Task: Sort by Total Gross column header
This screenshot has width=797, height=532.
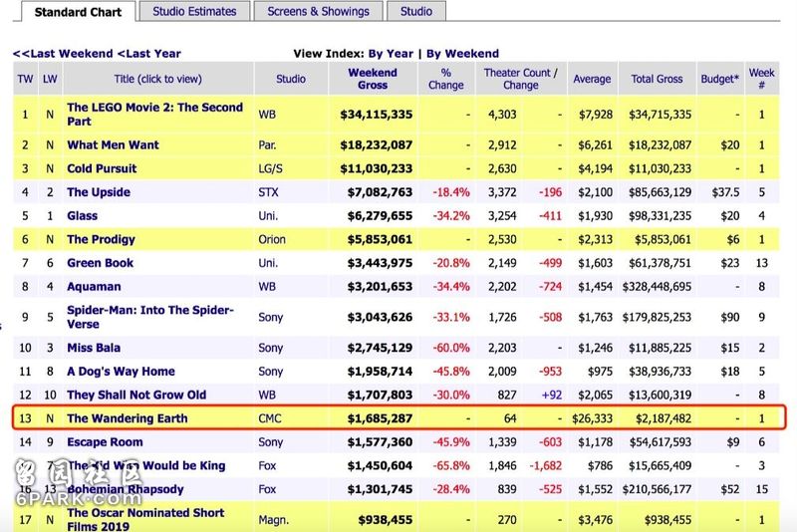Action: pos(657,79)
